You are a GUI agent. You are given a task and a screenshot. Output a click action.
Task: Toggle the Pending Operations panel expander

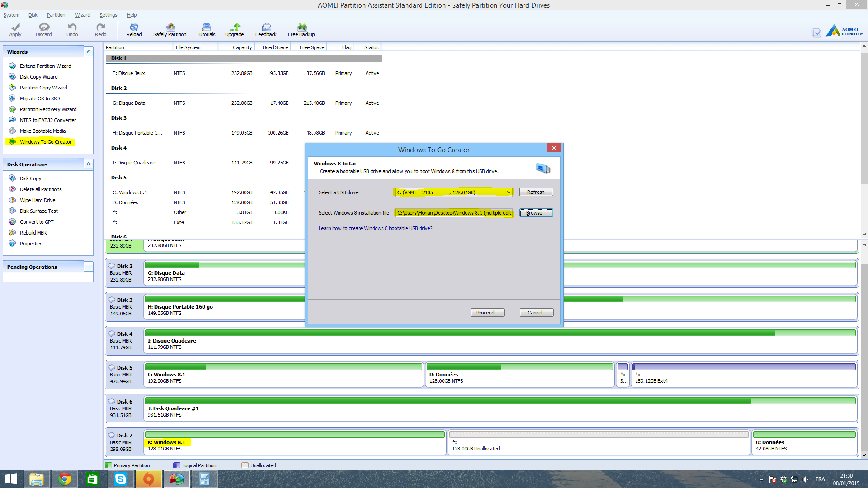point(89,267)
